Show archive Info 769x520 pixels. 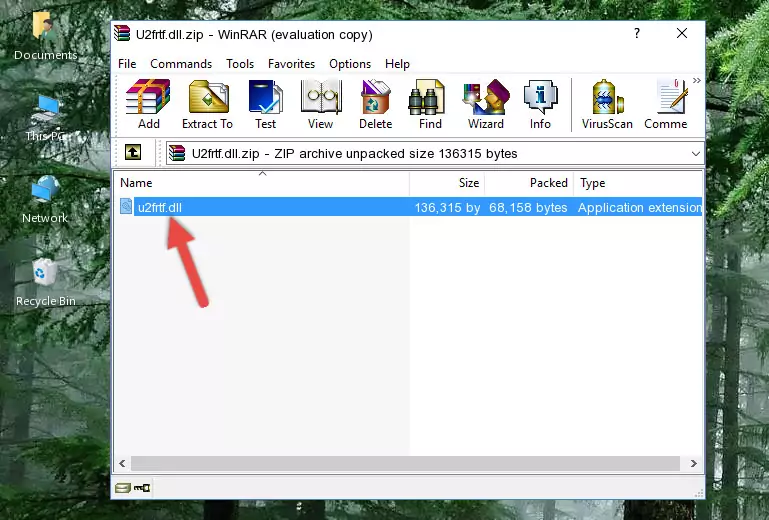540,104
